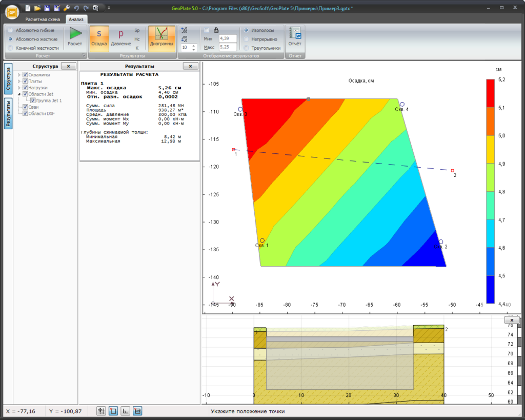Show settlement results via Осадка button

click(99, 37)
